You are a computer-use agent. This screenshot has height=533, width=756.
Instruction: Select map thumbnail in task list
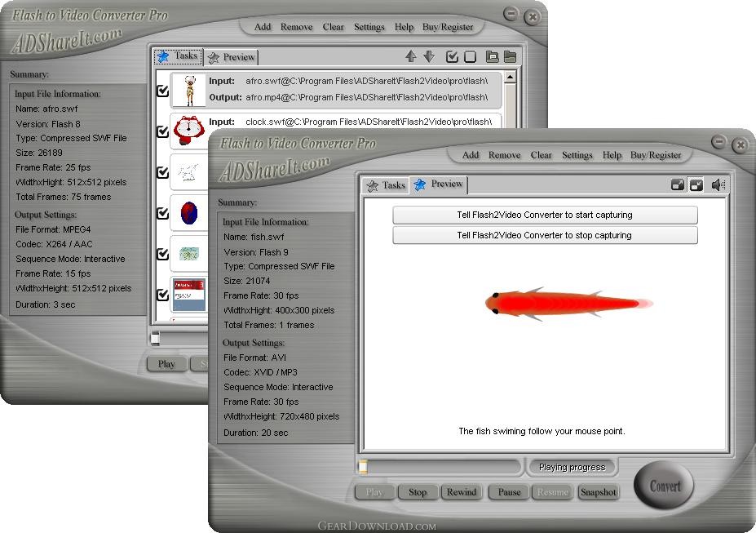[x=189, y=253]
